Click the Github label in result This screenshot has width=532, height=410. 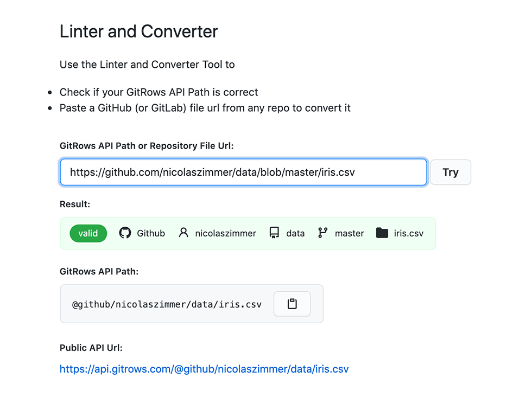[151, 233]
